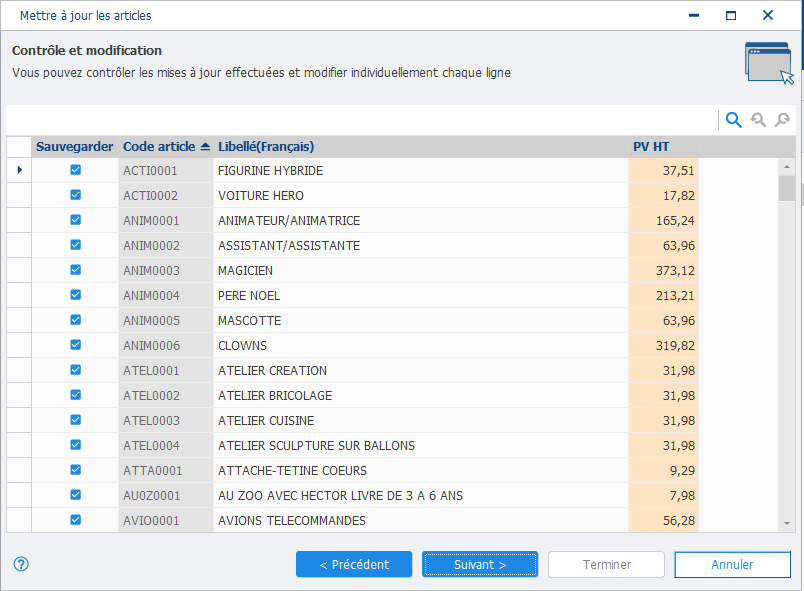Toggle Sauvegarder checkbox for ATELIER CUISINE

75,420
